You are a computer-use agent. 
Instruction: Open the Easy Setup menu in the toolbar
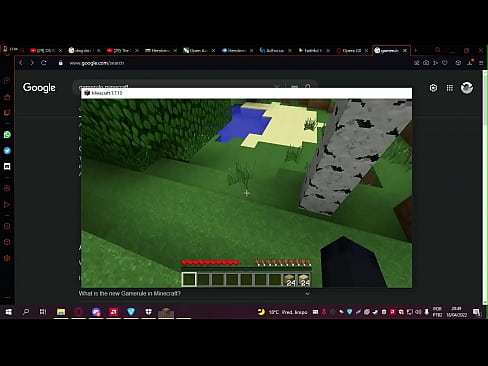pyautogui.click(x=481, y=63)
